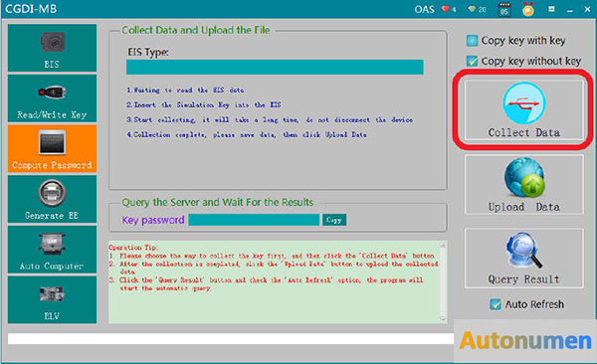Screen dimensions: 597x364
Task: Open the Generate EE module
Action: (52, 199)
